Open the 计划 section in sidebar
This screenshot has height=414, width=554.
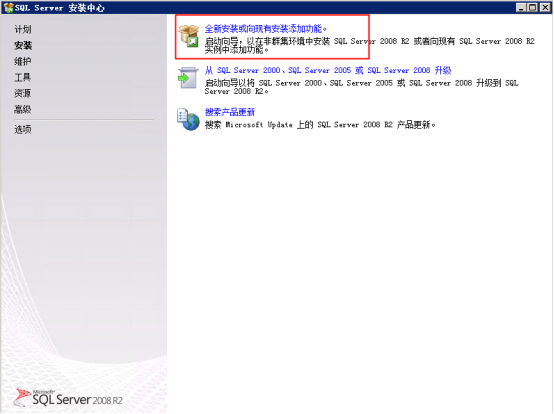tap(23, 29)
